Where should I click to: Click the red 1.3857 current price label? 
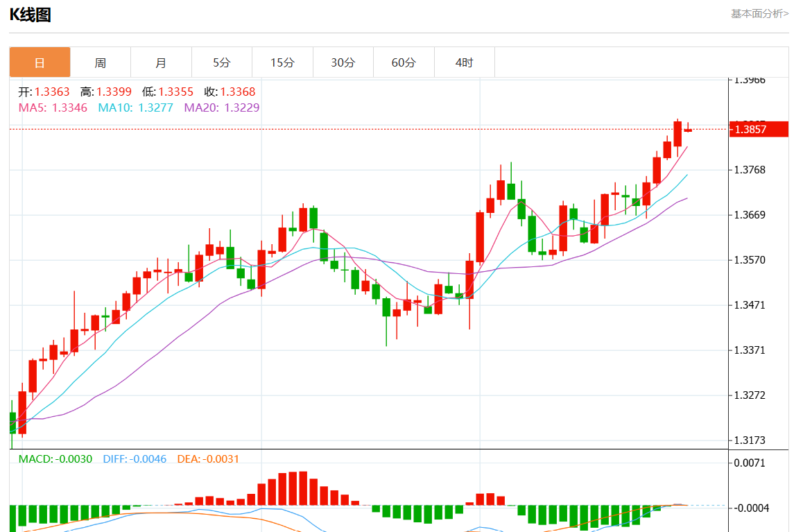point(759,129)
